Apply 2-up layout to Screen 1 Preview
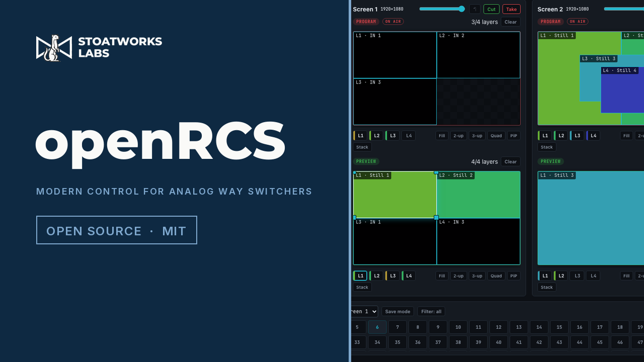The height and width of the screenshot is (362, 644). coord(458,276)
